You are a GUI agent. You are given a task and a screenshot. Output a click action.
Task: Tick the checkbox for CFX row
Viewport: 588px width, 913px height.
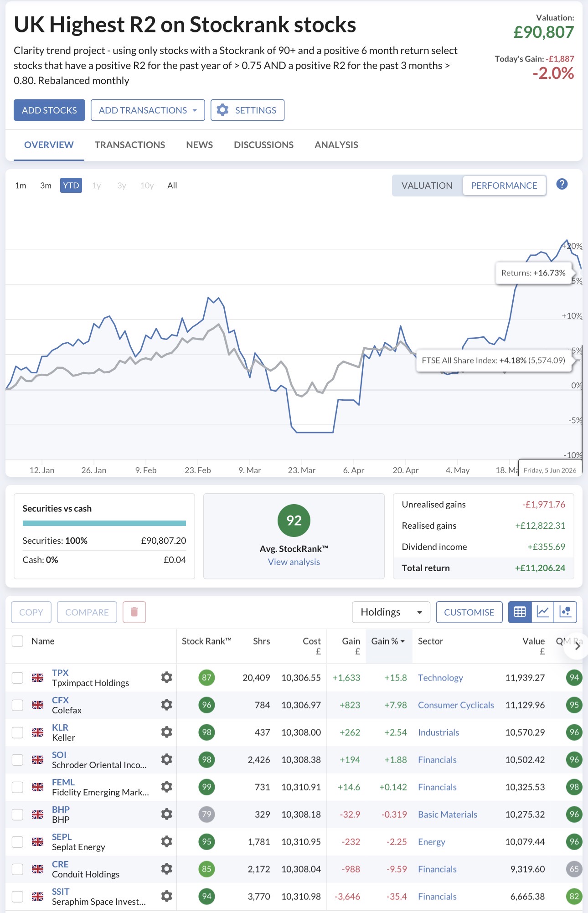(x=17, y=705)
